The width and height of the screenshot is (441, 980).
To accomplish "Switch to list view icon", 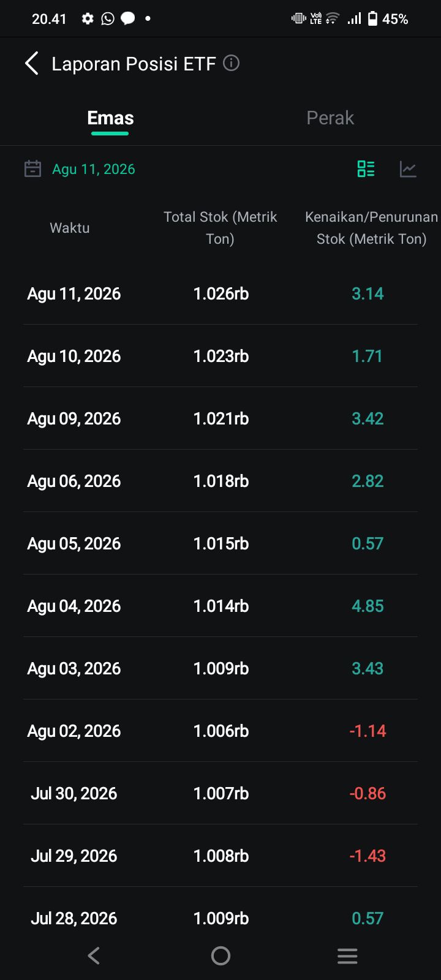I will pos(366,168).
